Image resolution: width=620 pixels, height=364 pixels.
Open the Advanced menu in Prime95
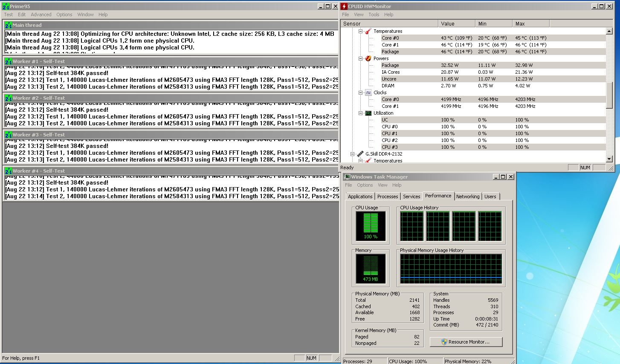[41, 14]
